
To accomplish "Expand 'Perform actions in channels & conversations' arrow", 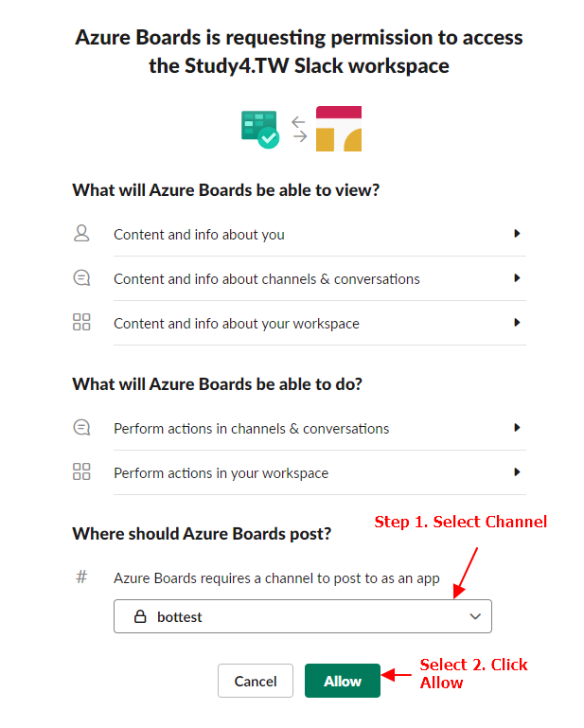I will (517, 428).
